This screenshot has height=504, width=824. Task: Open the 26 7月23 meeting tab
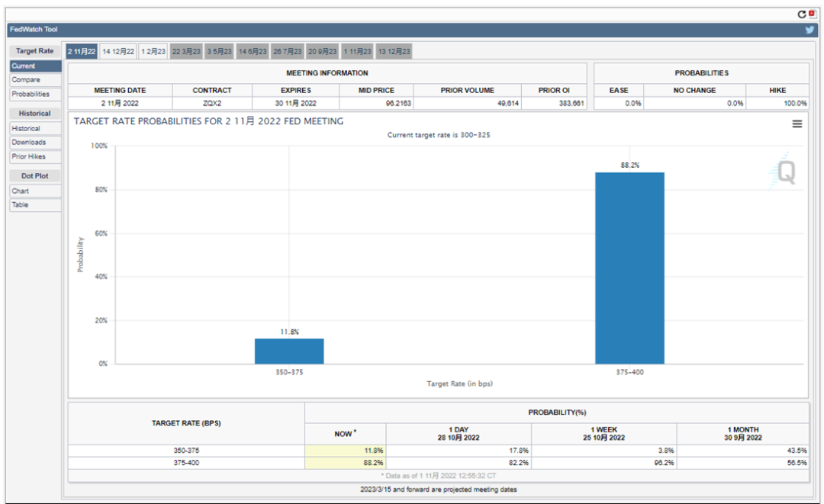coord(288,51)
